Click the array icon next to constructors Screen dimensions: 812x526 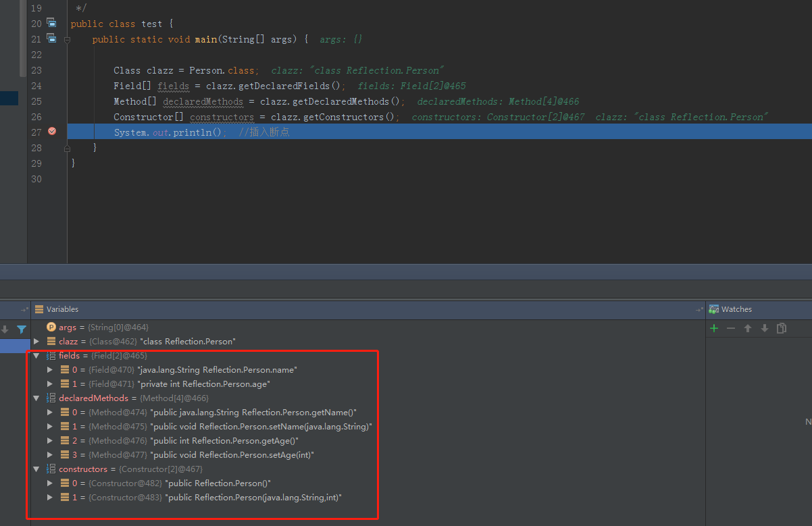click(51, 469)
